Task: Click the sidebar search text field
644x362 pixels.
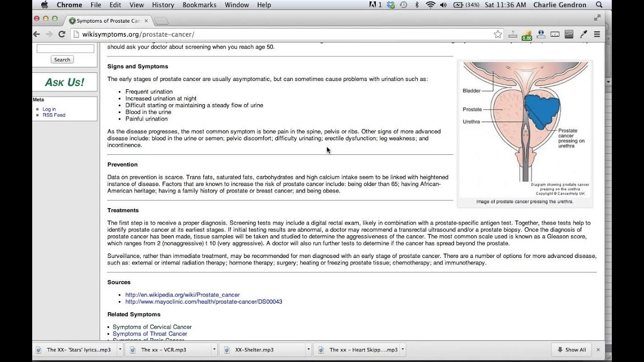Action: [x=65, y=49]
